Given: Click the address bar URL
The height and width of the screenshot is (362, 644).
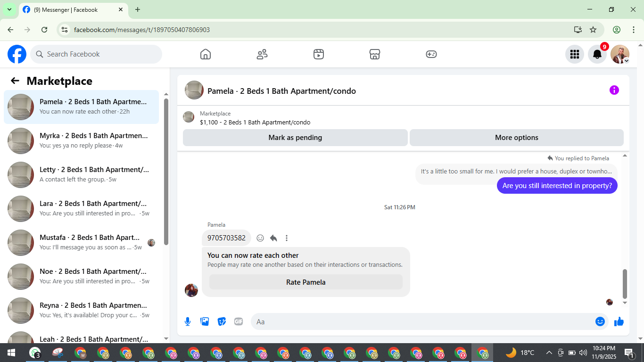Looking at the screenshot, I should tap(142, 30).
